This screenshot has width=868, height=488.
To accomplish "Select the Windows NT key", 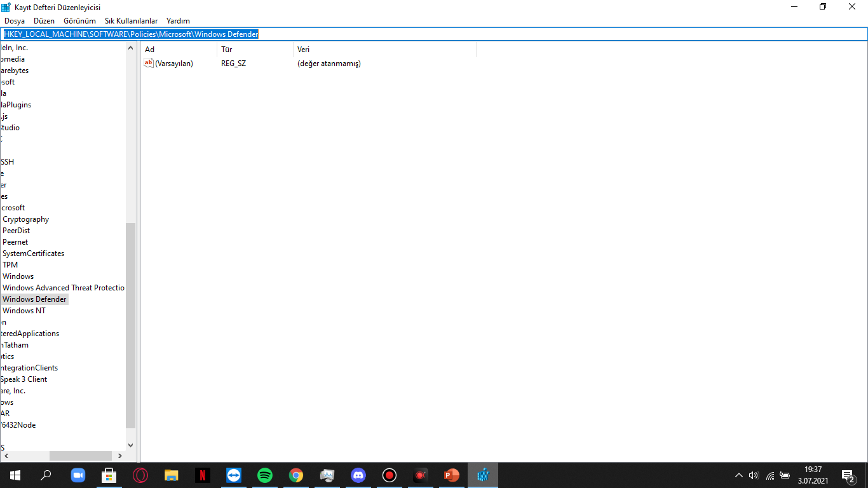I will tap(24, 311).
